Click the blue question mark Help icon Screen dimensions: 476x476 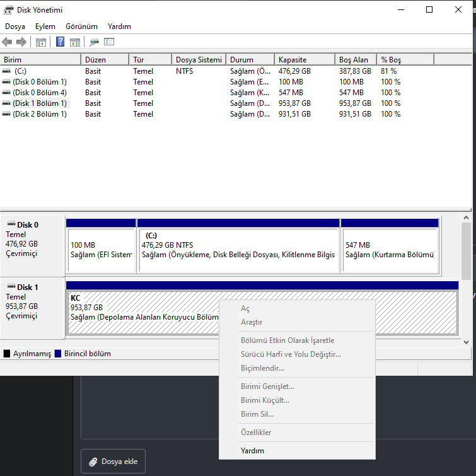(60, 42)
